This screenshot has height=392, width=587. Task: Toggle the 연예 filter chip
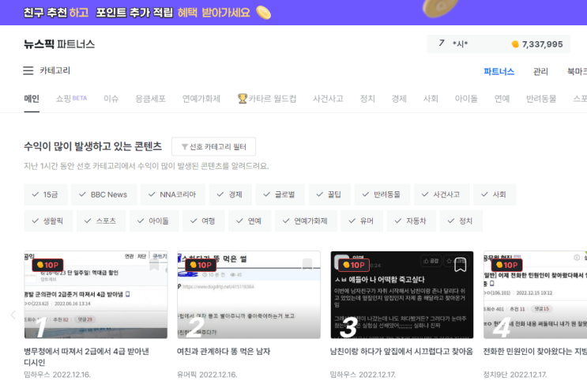pyautogui.click(x=250, y=221)
